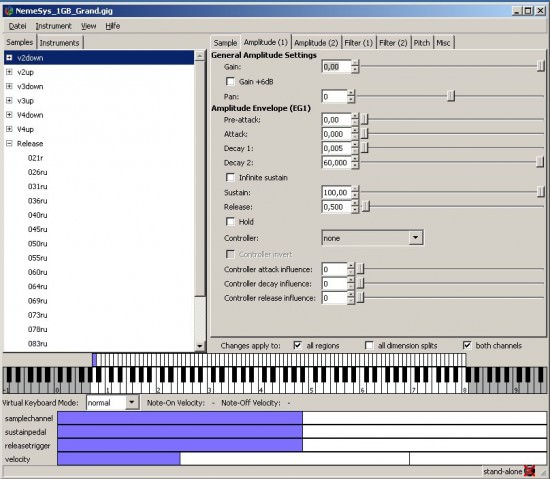Expand the v2down sample group

click(x=9, y=58)
